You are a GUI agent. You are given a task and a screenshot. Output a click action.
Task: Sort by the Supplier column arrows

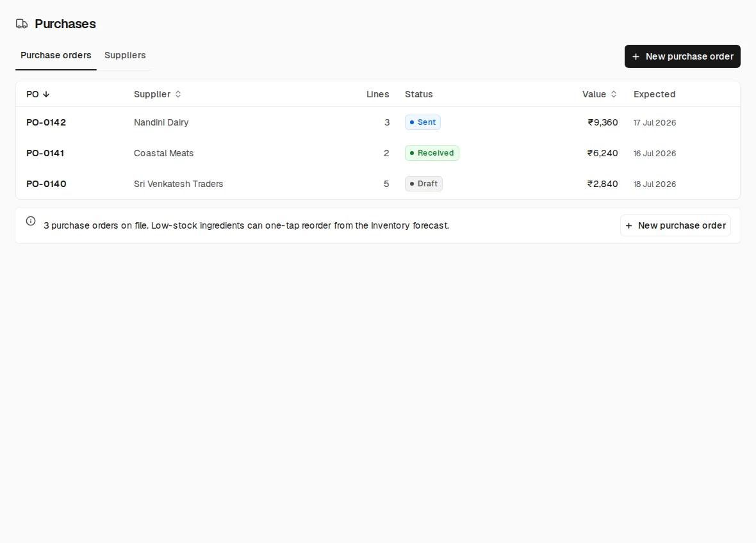pos(178,94)
